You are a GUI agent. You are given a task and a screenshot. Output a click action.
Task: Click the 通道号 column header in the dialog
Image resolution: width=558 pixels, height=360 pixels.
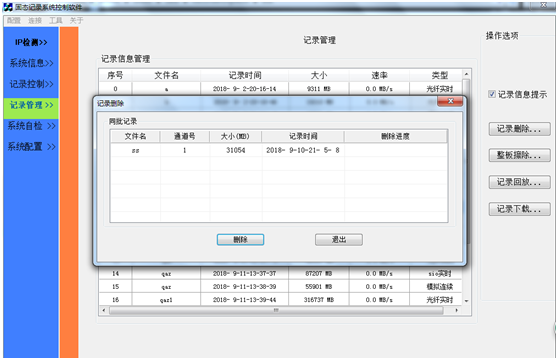(185, 136)
